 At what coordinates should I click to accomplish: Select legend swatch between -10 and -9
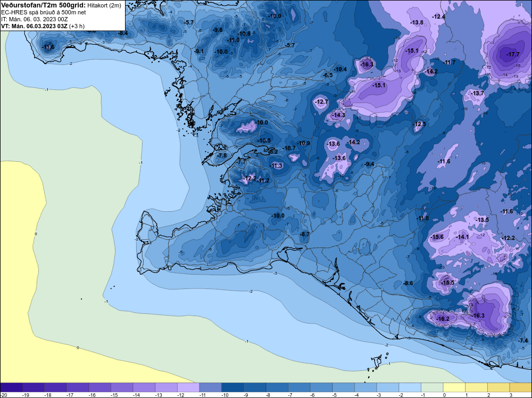[x=233, y=387]
